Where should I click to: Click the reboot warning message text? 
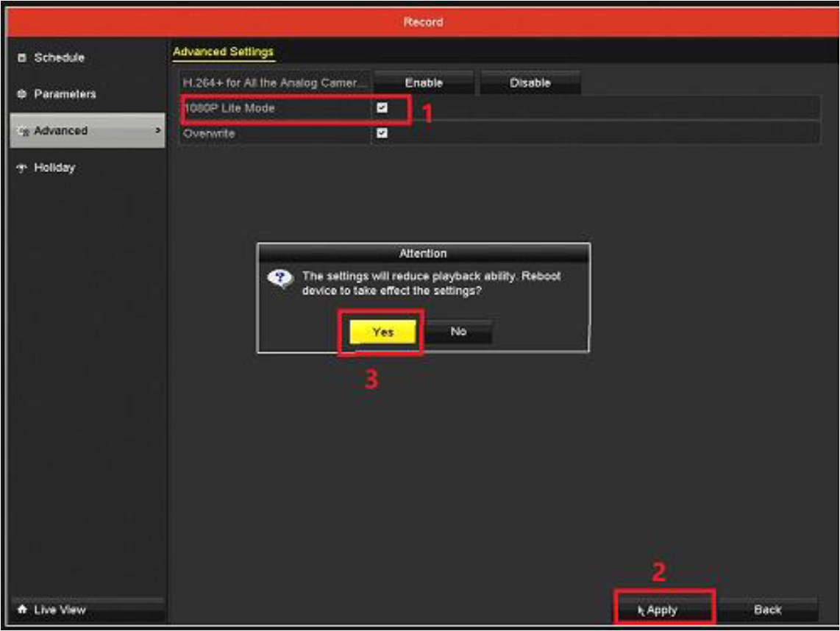click(430, 283)
